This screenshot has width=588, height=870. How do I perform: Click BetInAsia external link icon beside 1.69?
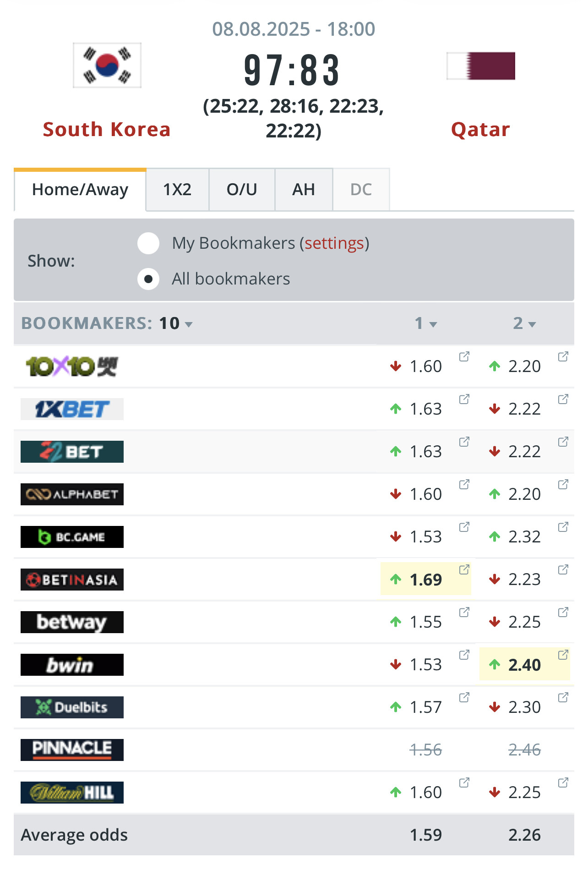(464, 569)
